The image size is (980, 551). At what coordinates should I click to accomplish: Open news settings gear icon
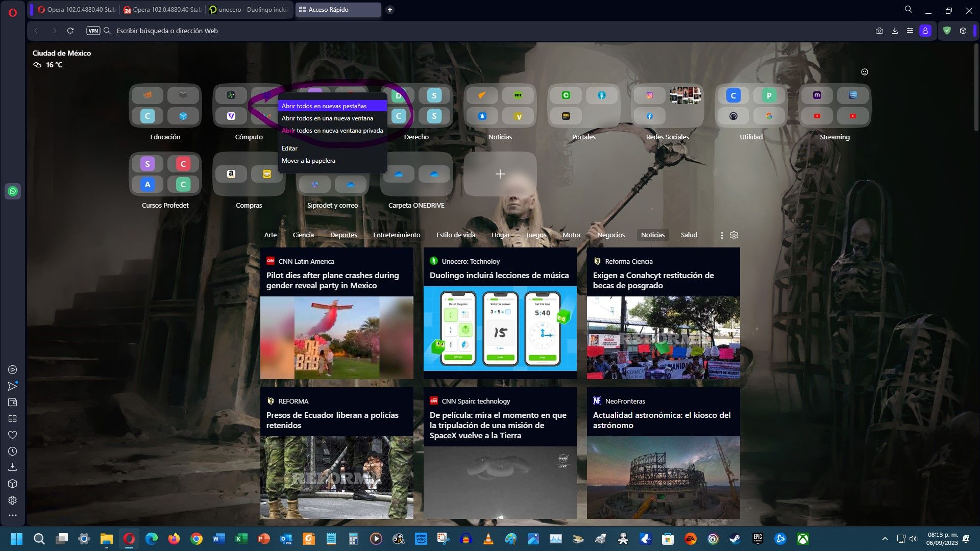coord(734,235)
